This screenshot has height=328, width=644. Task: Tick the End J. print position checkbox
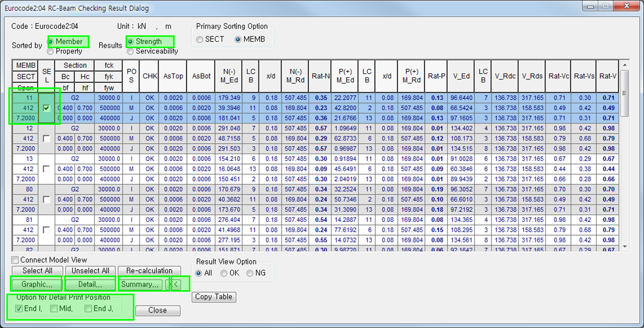pyautogui.click(x=88, y=308)
